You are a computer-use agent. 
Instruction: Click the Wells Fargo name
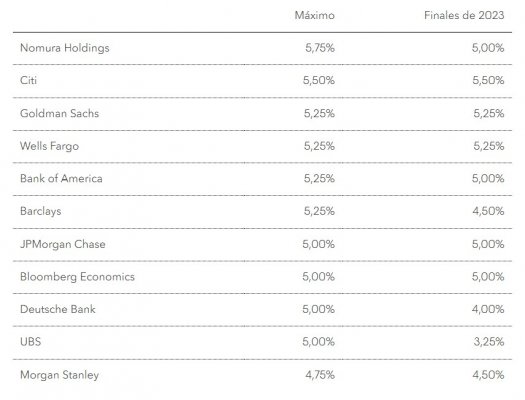click(50, 146)
